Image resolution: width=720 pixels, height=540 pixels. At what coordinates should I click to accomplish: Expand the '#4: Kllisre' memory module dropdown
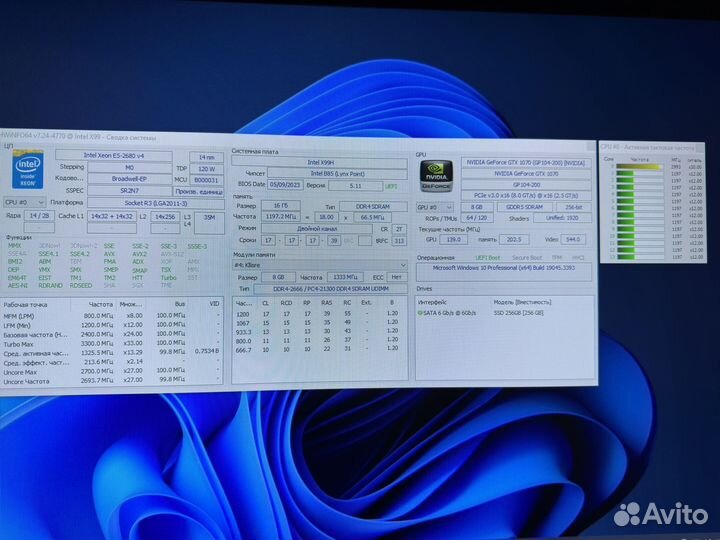(320, 265)
